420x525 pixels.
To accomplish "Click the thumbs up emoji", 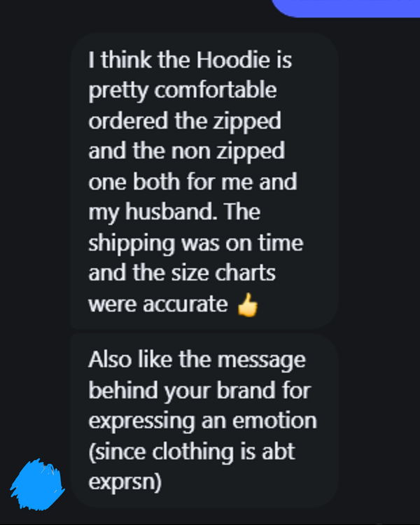I will pyautogui.click(x=248, y=304).
